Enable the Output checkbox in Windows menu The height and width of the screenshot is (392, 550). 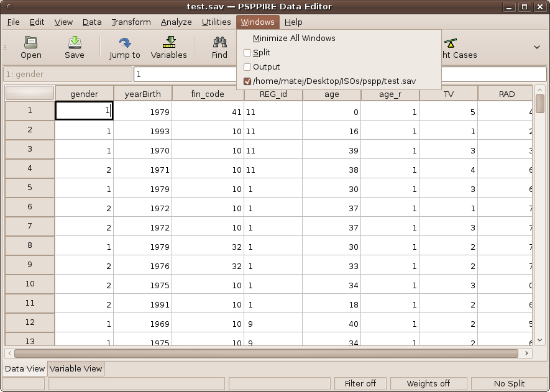click(247, 67)
